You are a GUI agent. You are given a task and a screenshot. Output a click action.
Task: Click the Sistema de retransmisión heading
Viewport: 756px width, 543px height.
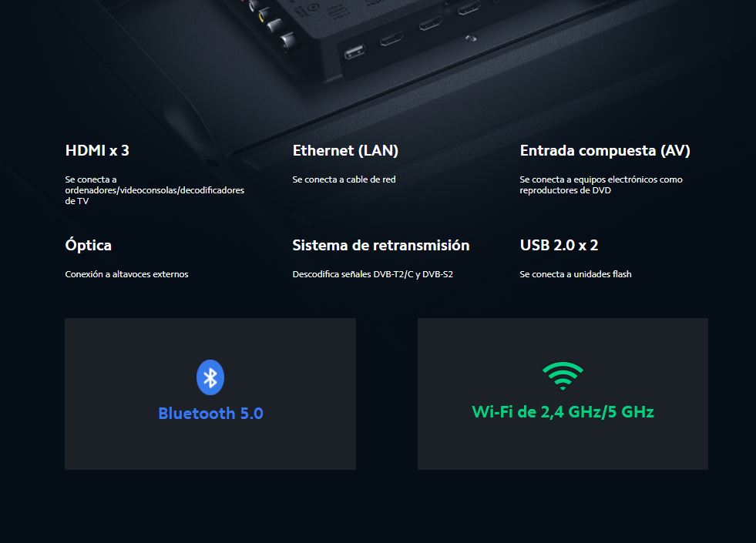click(x=381, y=245)
